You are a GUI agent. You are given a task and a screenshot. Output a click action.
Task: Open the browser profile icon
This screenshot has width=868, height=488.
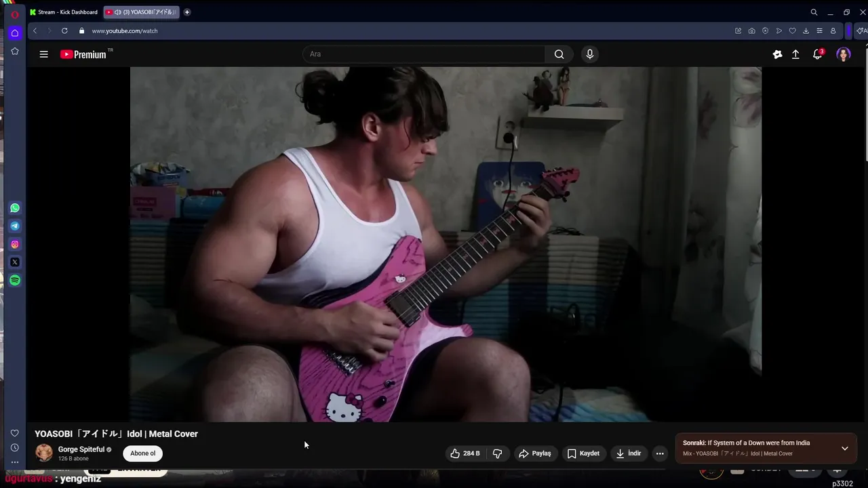(833, 30)
